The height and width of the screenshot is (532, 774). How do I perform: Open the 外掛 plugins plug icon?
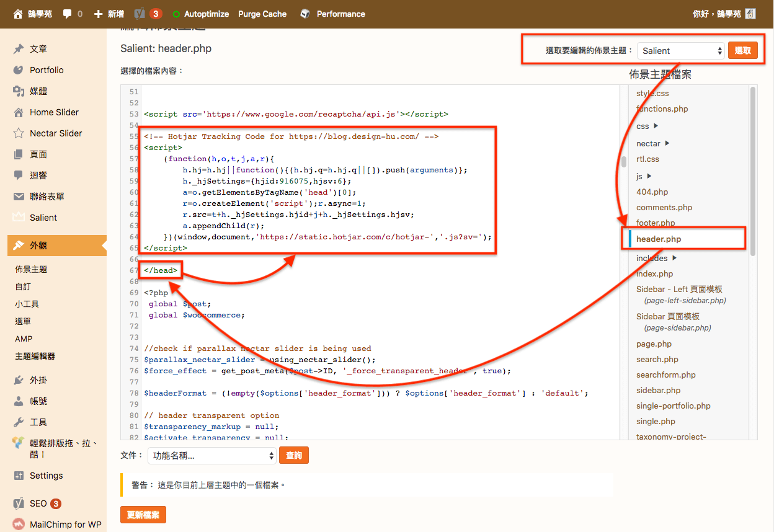click(x=19, y=380)
